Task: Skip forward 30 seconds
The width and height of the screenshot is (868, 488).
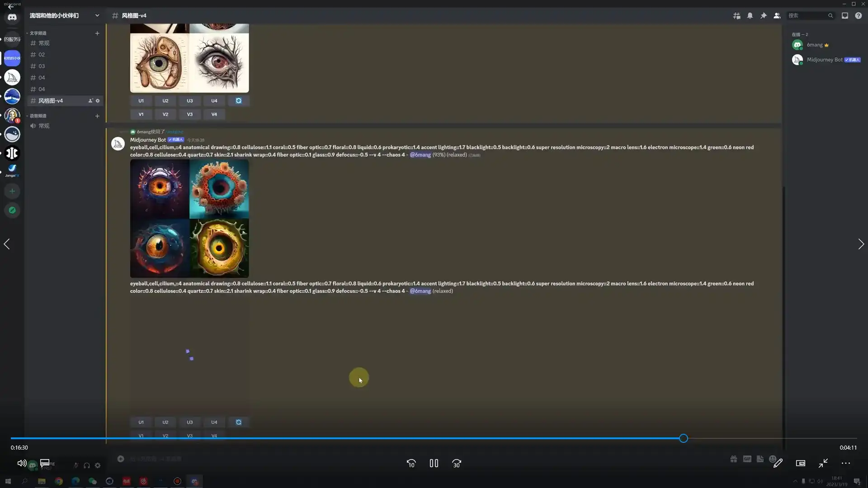Action: pos(457,464)
